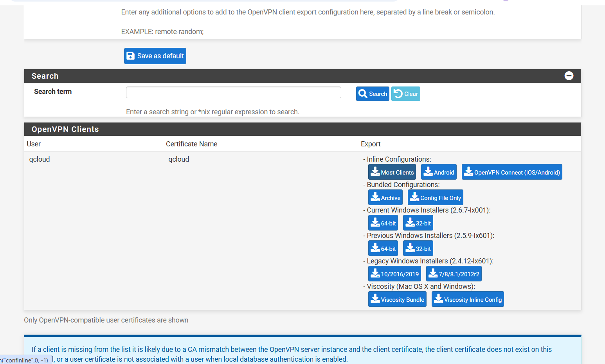The height and width of the screenshot is (364, 605).
Task: Download Config File Only bundle
Action: (x=435, y=198)
